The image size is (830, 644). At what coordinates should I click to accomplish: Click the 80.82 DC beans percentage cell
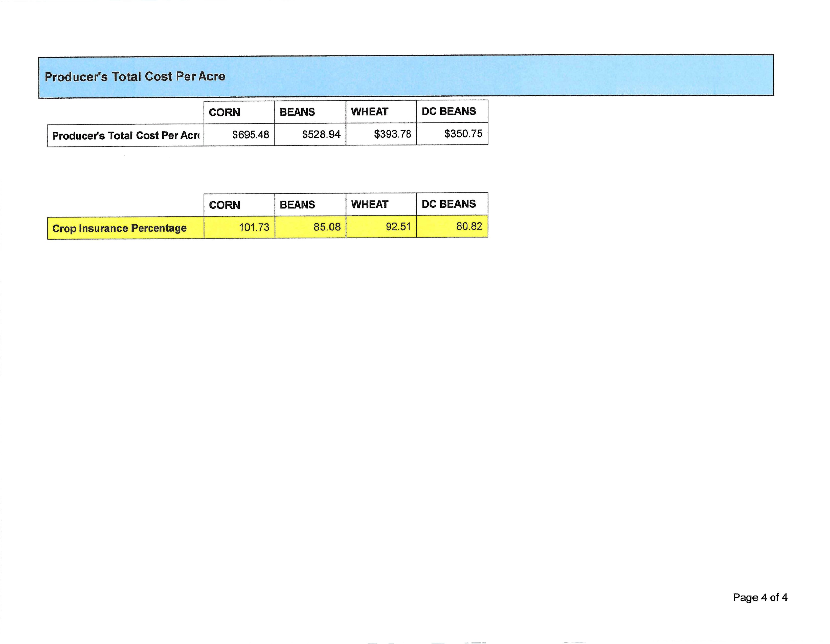coord(469,226)
